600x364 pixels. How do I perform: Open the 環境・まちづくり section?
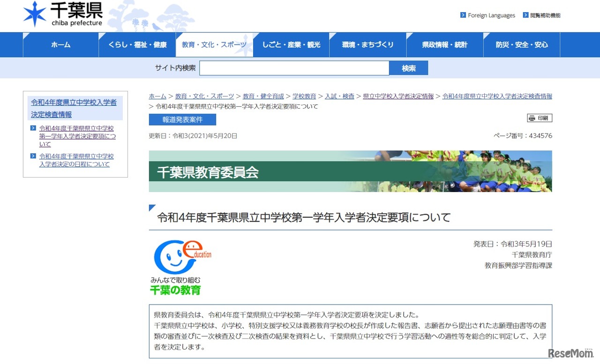coord(367,44)
